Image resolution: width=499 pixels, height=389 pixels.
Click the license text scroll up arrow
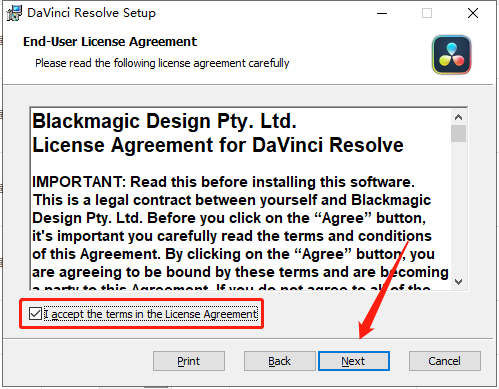(x=459, y=117)
